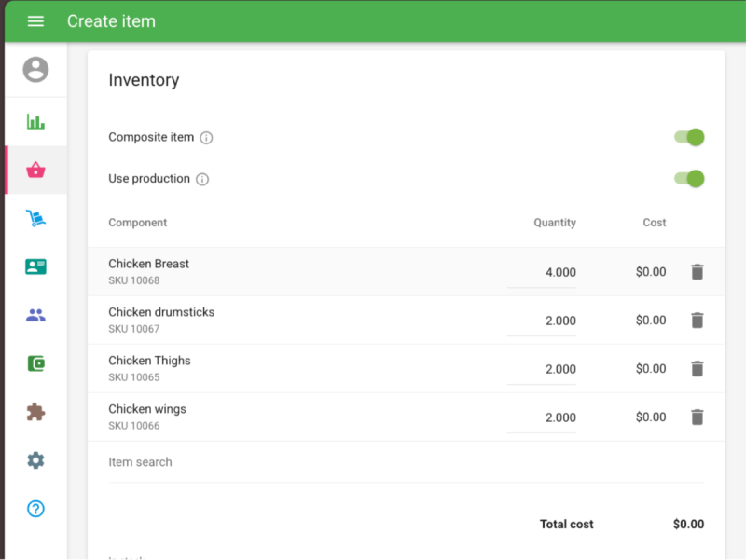Select the Items basket icon in sidebar
The width and height of the screenshot is (746, 560).
(35, 170)
